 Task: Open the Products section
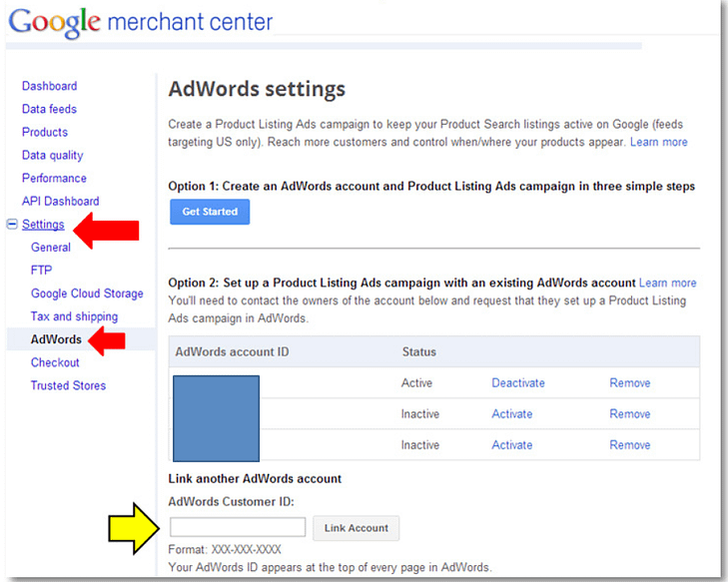point(45,132)
